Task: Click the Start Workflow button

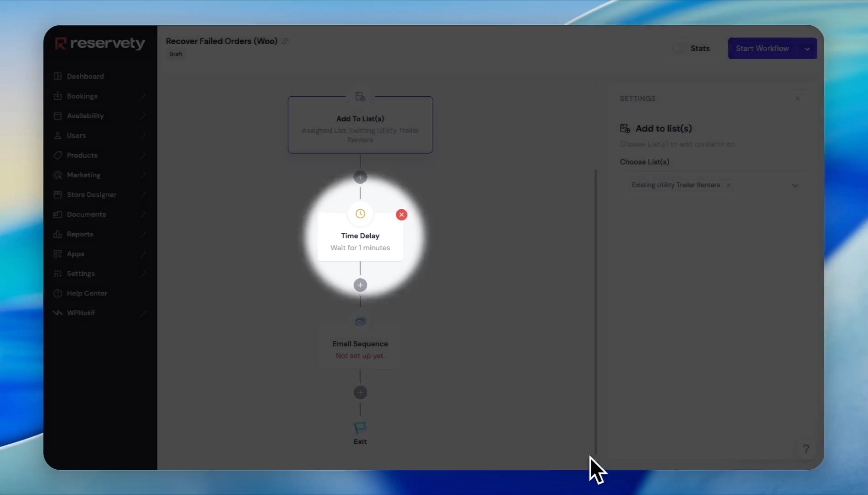Action: [762, 48]
